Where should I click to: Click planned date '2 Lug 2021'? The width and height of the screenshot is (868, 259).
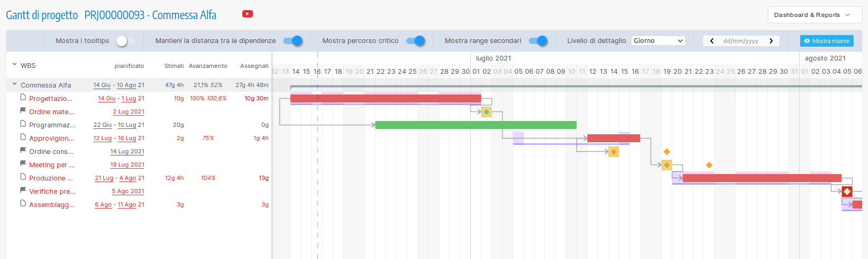click(128, 112)
